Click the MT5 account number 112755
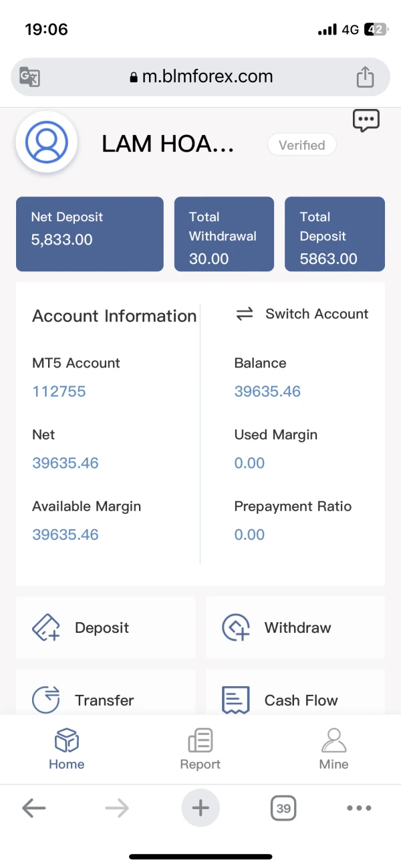The height and width of the screenshot is (868, 401). pyautogui.click(x=59, y=392)
